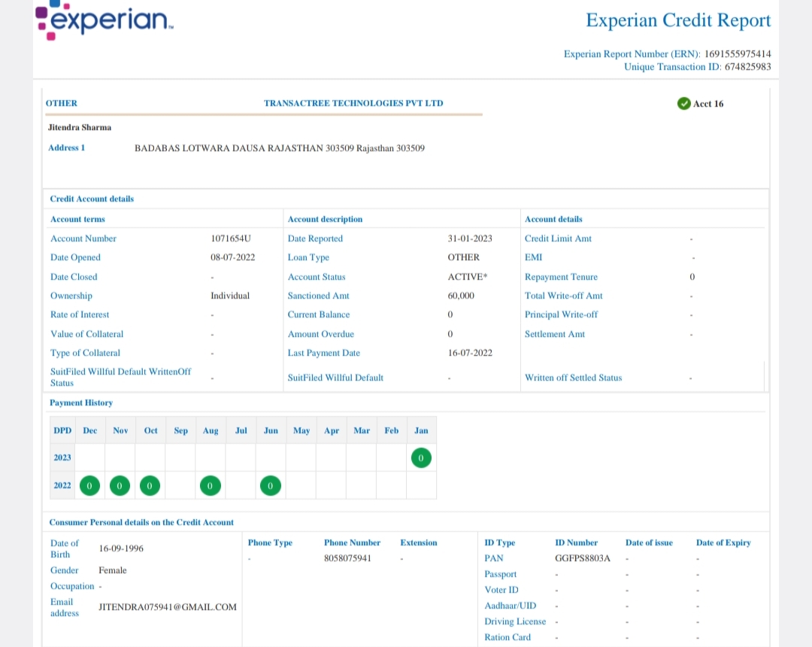Click the Sanctioned Amt value 60,000
Image resolution: width=812 pixels, height=647 pixels.
click(x=461, y=296)
